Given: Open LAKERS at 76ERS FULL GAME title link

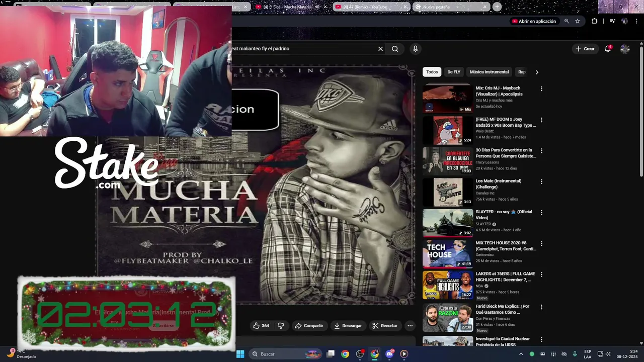Looking at the screenshot, I should click(x=505, y=277).
